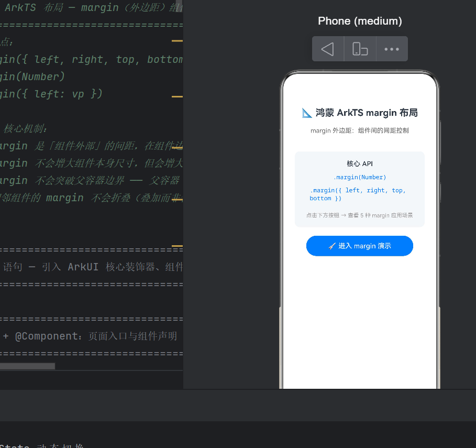Click the 鸿蒙 ArkTS margin 布局 heading
Image resolution: width=476 pixels, height=448 pixels.
(x=367, y=113)
